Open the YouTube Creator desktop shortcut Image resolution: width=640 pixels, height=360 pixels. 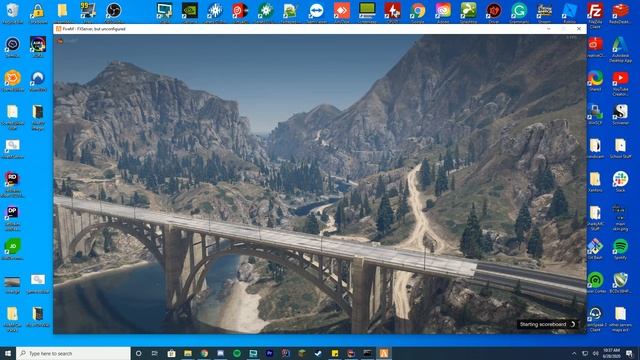click(x=620, y=83)
